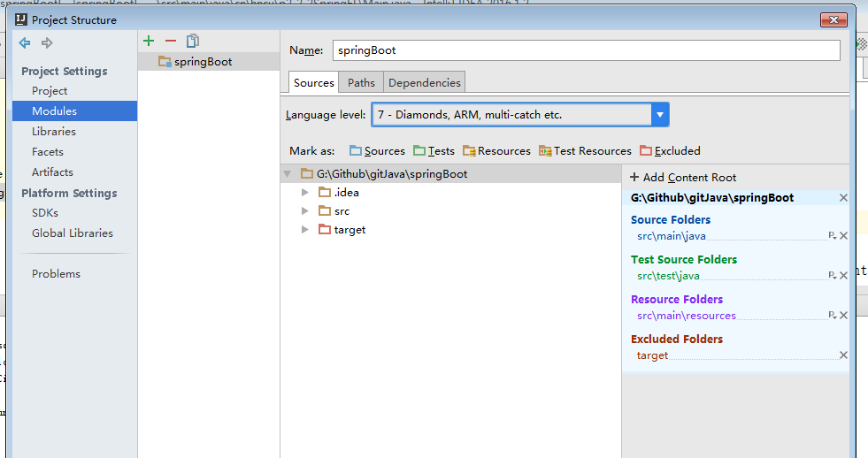The height and width of the screenshot is (458, 868).
Task: Mark folder as Test Resources
Action: (x=585, y=151)
